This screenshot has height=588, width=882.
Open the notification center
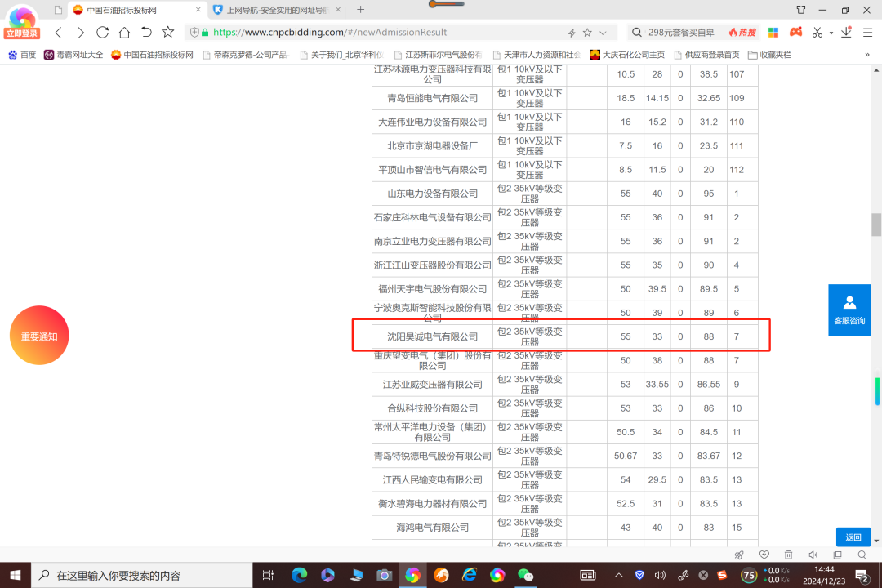[862, 575]
